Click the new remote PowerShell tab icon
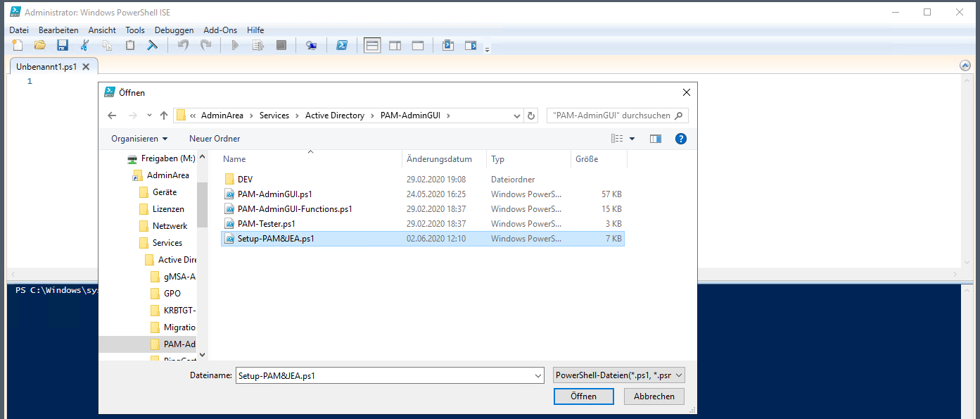980x419 pixels. pyautogui.click(x=311, y=46)
